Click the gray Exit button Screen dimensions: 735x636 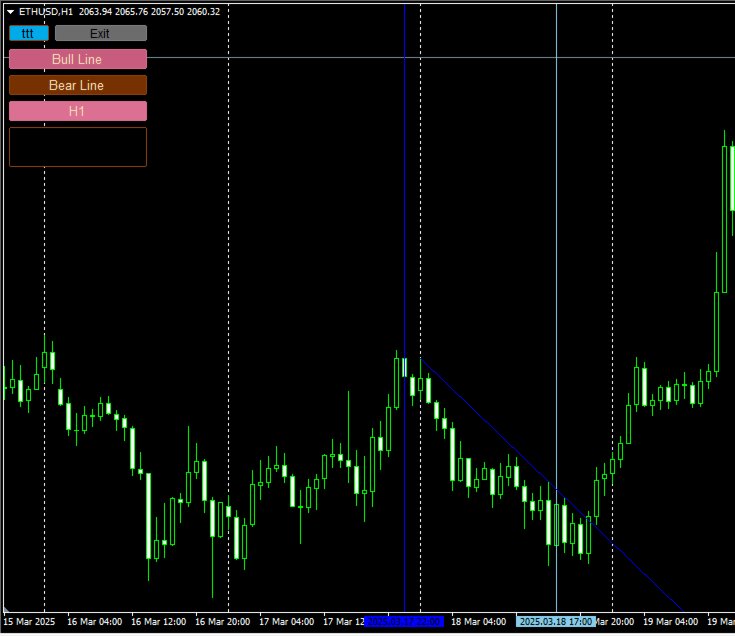pos(101,33)
